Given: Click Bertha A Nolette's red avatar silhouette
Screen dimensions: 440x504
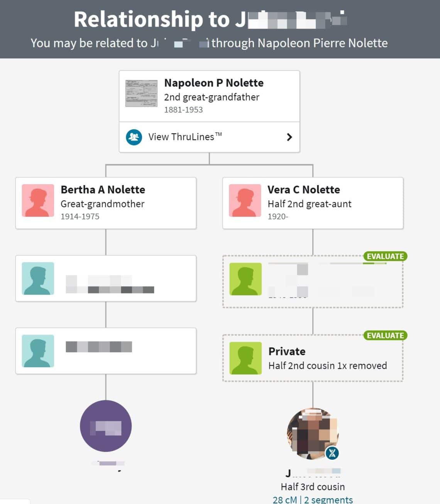Looking at the screenshot, I should (x=37, y=200).
